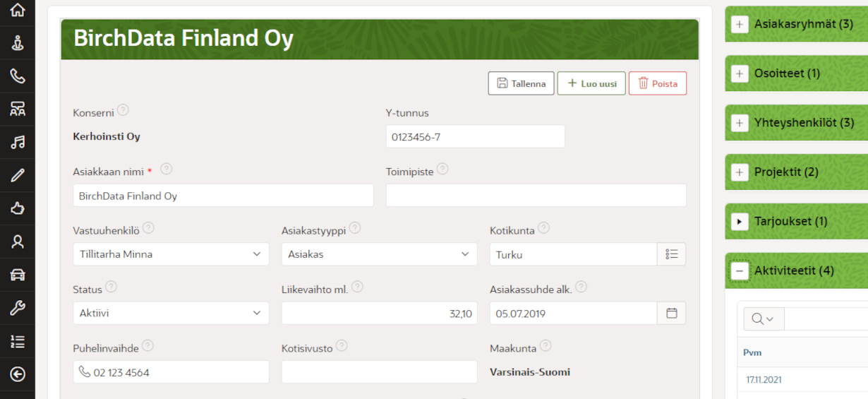Click the Tallenna save button
The height and width of the screenshot is (399, 868).
coord(521,83)
